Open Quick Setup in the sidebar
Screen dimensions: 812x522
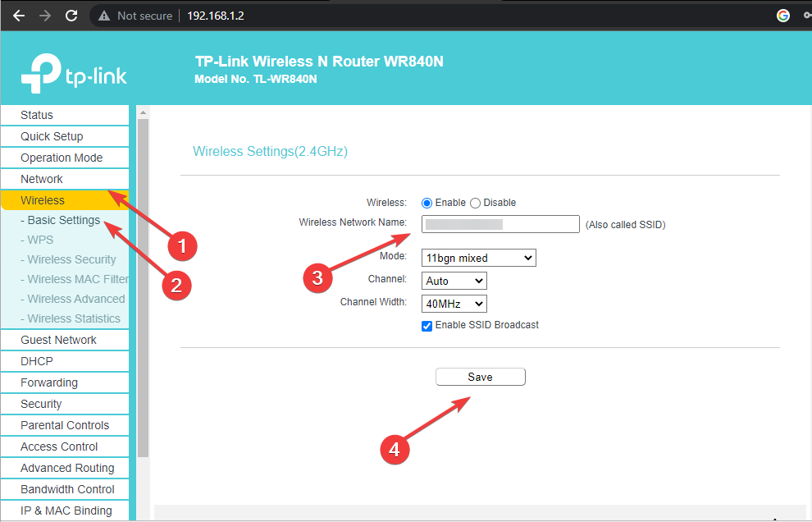click(65, 136)
